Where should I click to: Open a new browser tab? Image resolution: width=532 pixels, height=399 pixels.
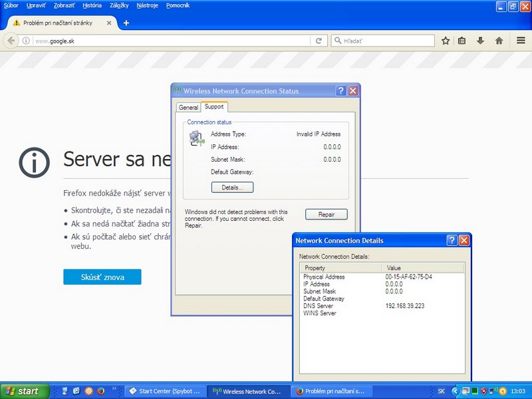pos(126,22)
